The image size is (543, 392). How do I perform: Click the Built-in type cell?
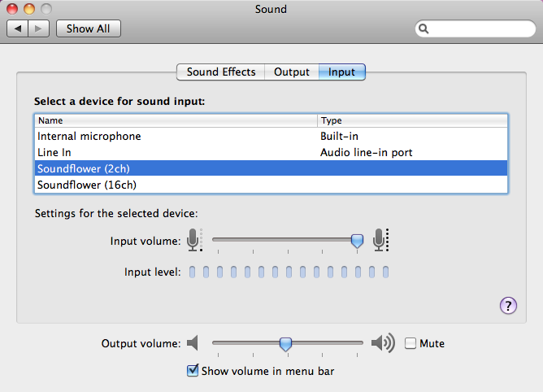[x=339, y=136]
